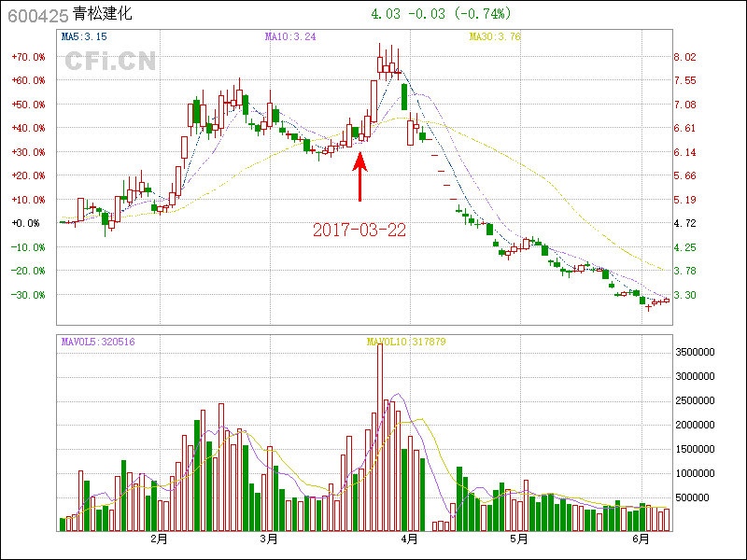Image resolution: width=747 pixels, height=560 pixels.
Task: Click the 2月 month label on the time axis
Action: 158,539
